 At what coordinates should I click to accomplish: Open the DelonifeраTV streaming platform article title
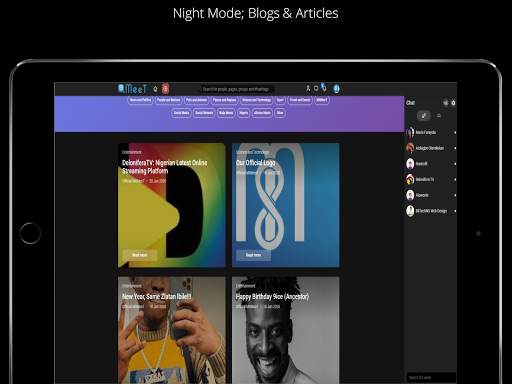coord(164,167)
